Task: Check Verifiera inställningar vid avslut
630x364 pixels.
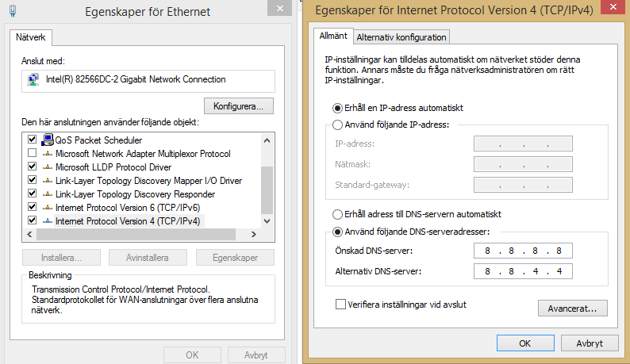Action: pyautogui.click(x=340, y=305)
